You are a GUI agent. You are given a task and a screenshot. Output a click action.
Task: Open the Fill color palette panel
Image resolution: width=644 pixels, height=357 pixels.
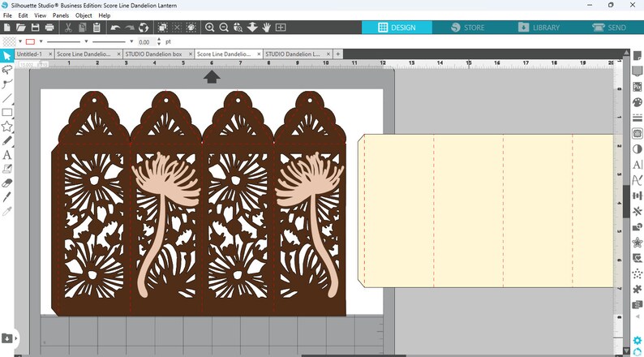click(x=637, y=102)
